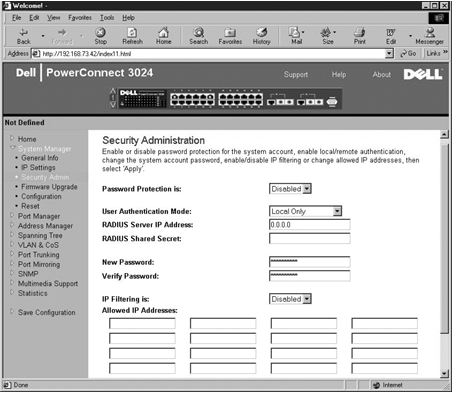The height and width of the screenshot is (402, 462).
Task: Open Back button history dropdown arrow
Action: click(43, 36)
